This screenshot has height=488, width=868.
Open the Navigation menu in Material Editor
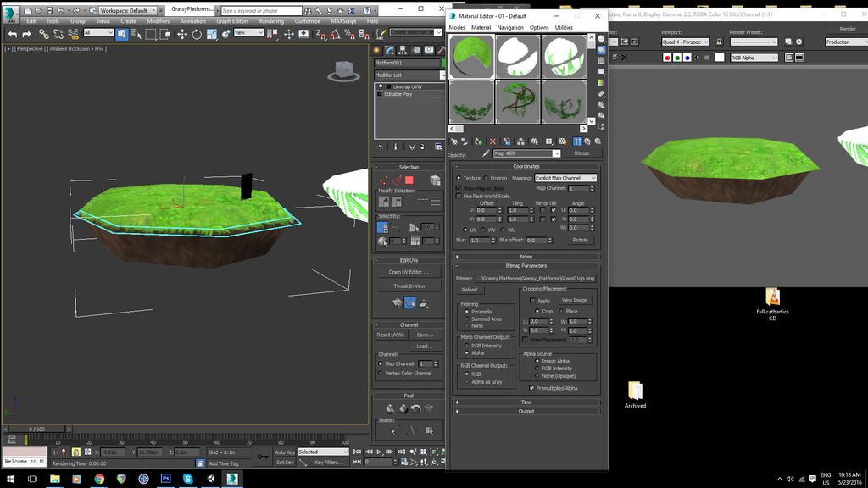click(510, 27)
